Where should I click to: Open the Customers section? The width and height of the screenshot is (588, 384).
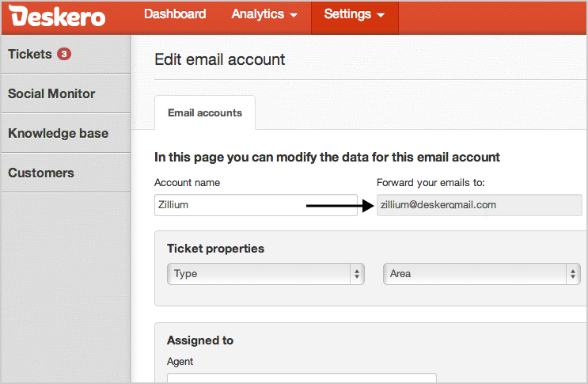tap(41, 173)
